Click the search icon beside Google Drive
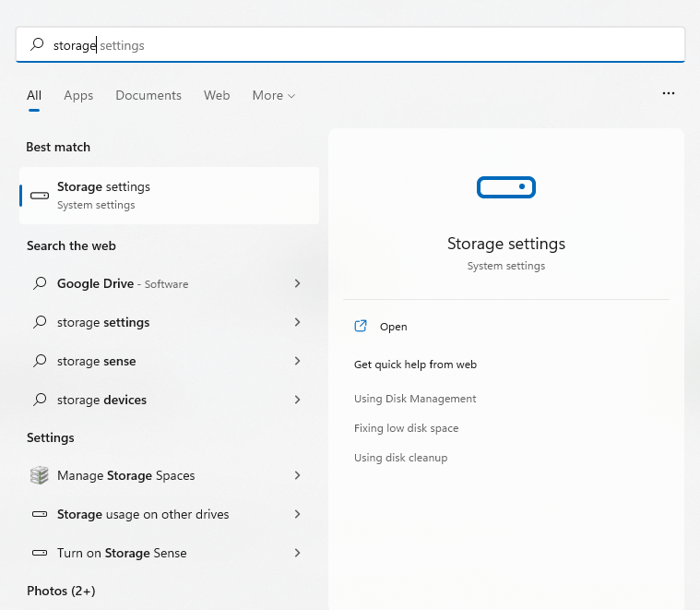The image size is (700, 610). point(39,283)
